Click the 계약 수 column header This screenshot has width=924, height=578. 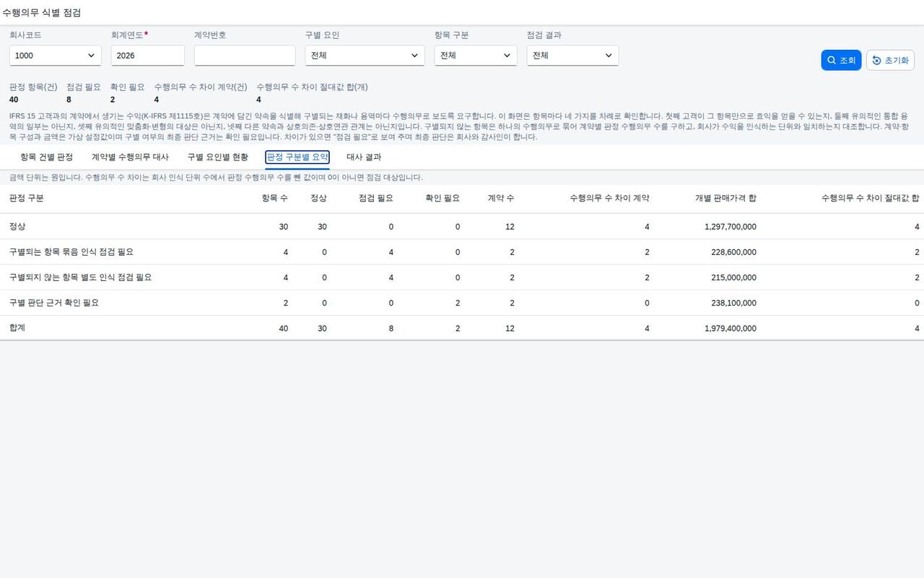501,198
